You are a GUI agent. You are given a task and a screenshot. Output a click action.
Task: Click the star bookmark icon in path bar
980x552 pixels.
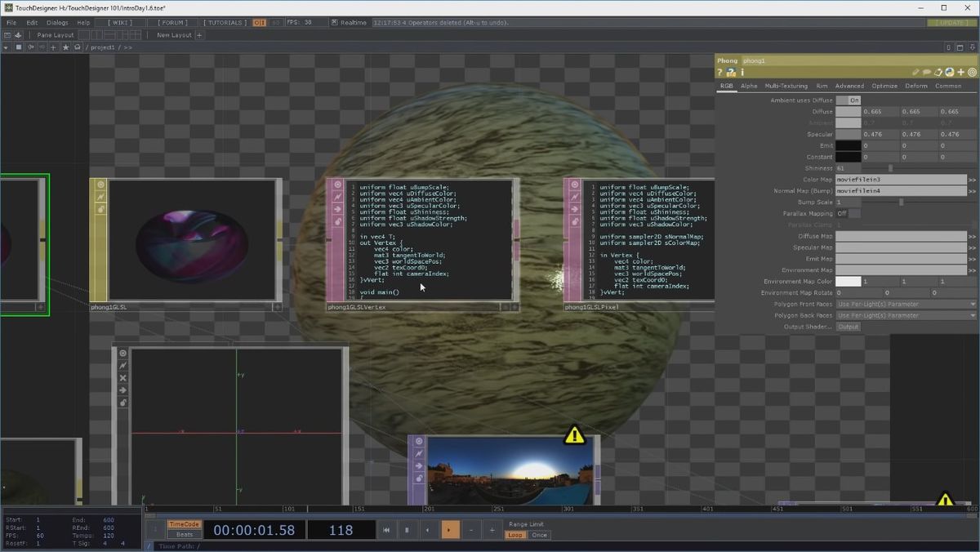[65, 47]
